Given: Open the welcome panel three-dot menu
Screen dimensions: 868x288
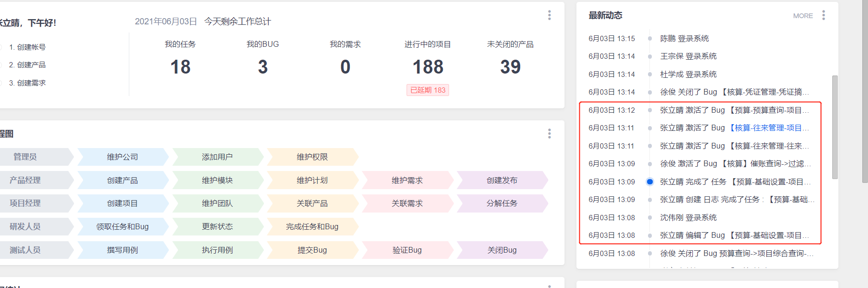Looking at the screenshot, I should coord(549,15).
